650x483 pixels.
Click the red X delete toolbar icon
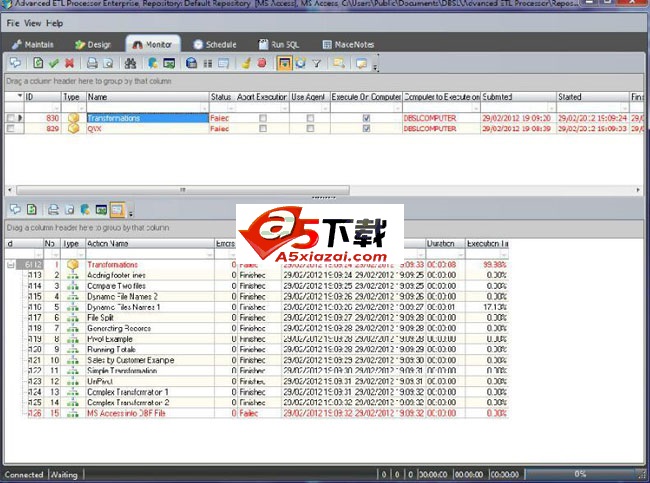click(69, 63)
